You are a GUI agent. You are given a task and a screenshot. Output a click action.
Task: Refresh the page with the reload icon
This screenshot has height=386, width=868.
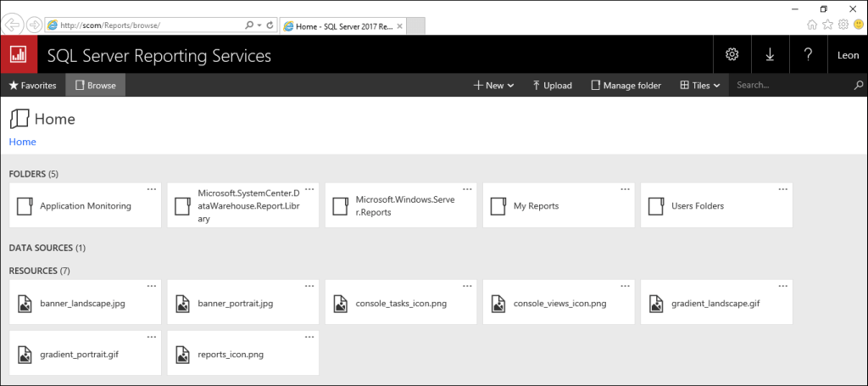click(270, 25)
